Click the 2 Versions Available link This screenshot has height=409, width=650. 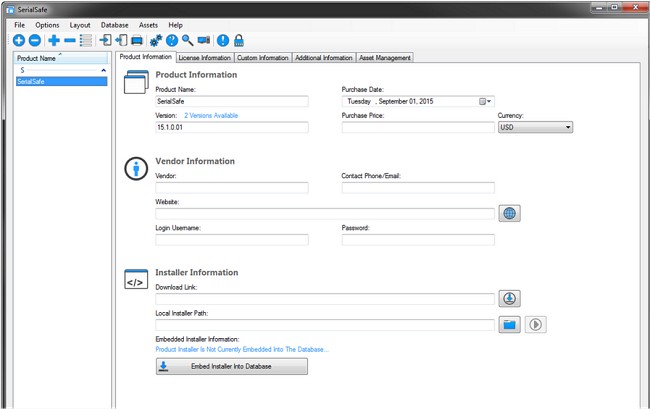pos(211,116)
